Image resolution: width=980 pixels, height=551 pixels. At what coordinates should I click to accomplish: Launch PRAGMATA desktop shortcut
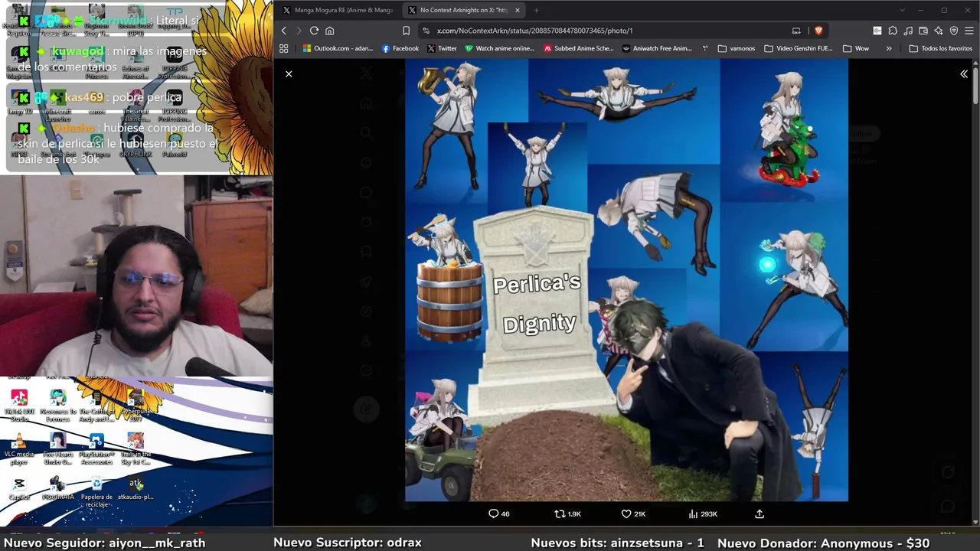pyautogui.click(x=57, y=489)
